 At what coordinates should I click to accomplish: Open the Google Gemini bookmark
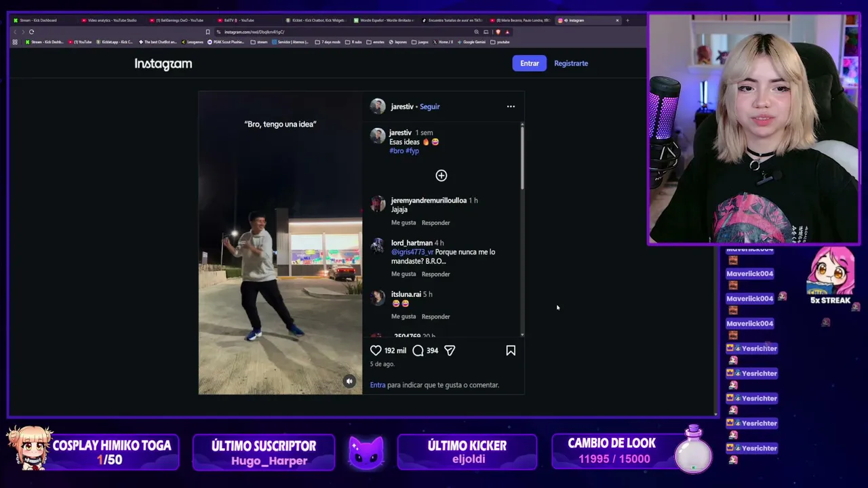(x=472, y=42)
